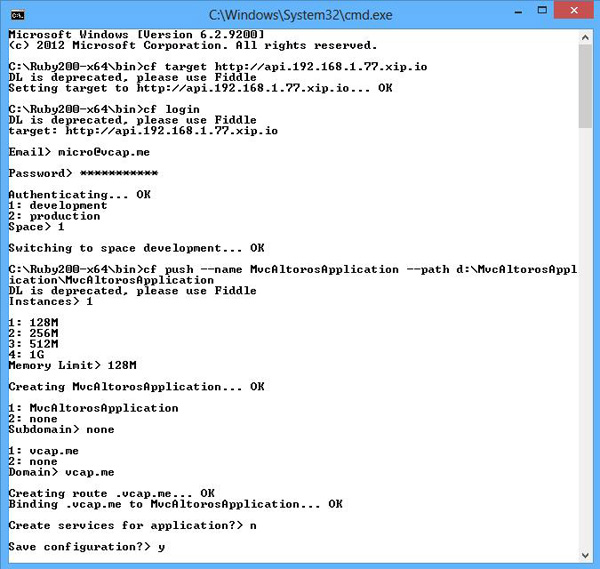Click 'Binding .vcap.me to MvcAltorosApplication' line
This screenshot has height=569, width=600.
176,504
